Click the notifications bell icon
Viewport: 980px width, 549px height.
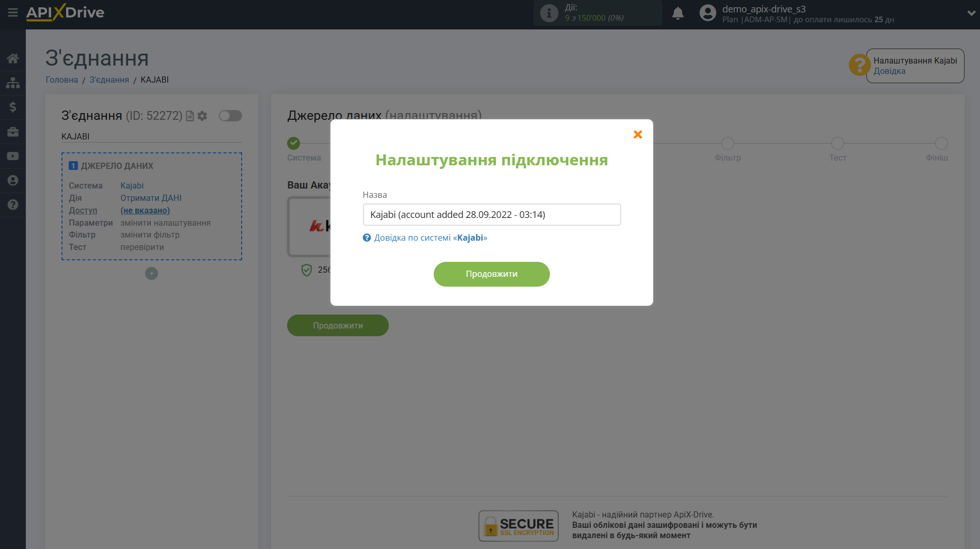(677, 13)
